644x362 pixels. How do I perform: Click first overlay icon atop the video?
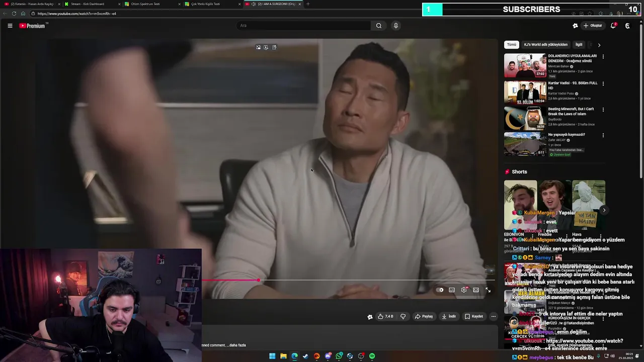[x=258, y=47]
